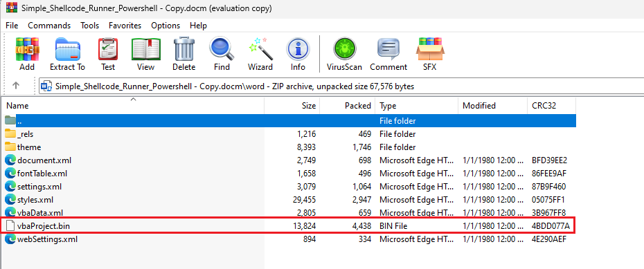Click the Edge icon beside vbaData.xml
Screen dimensions: 644x269
[x=10, y=213]
